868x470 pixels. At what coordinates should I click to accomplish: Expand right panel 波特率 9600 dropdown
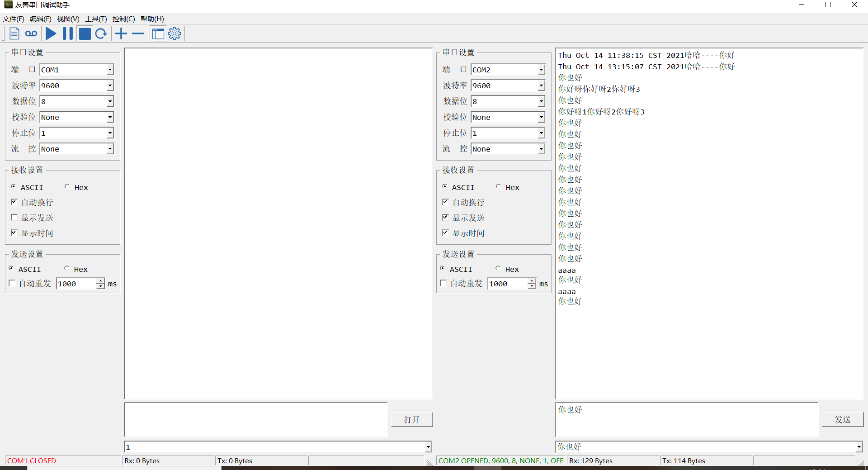click(541, 85)
